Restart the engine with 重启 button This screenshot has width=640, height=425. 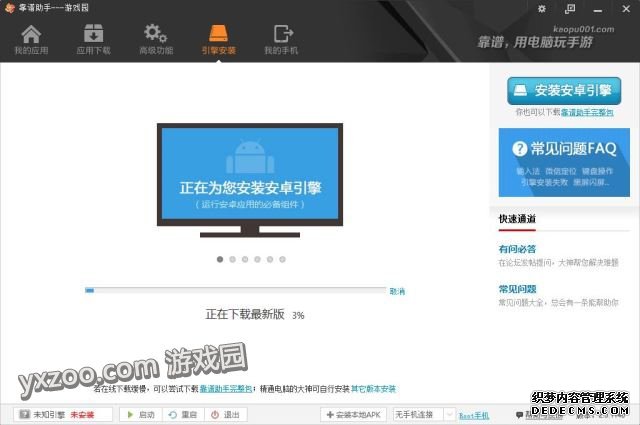(183, 415)
